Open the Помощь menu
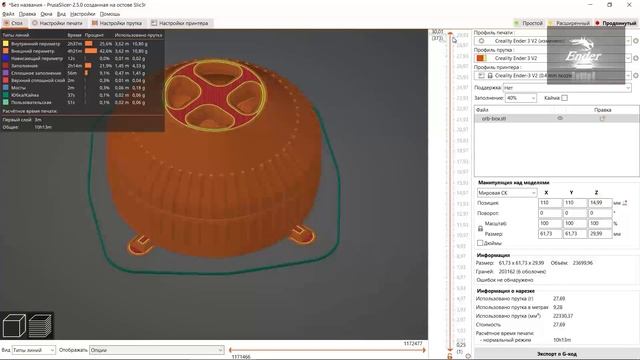This screenshot has width=640, height=360. pyautogui.click(x=110, y=14)
